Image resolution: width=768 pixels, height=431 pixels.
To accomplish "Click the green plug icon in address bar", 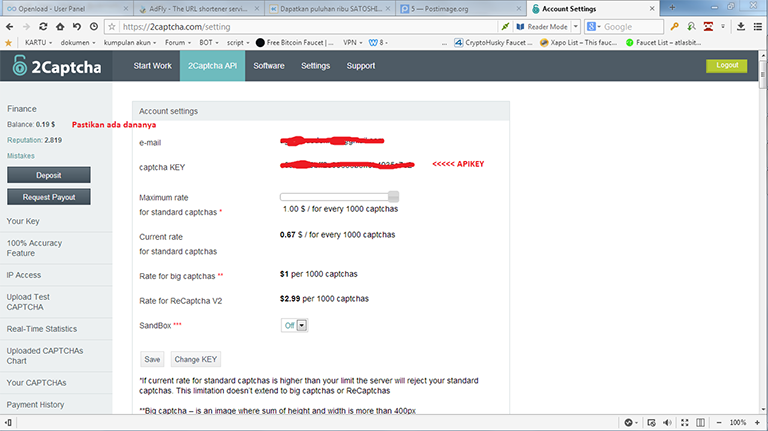I will pos(505,26).
